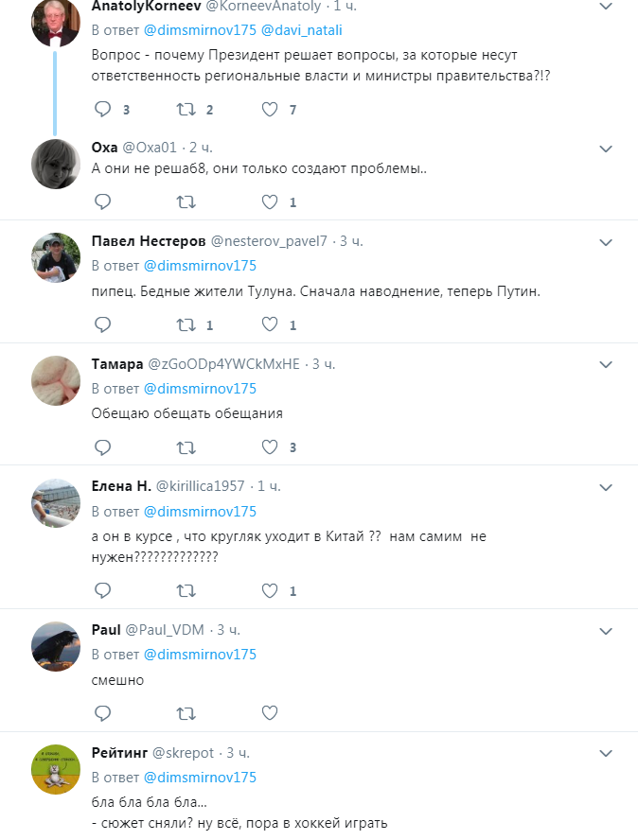This screenshot has height=840, width=638.
Task: Like Оха's reply tweet
Action: 270,201
